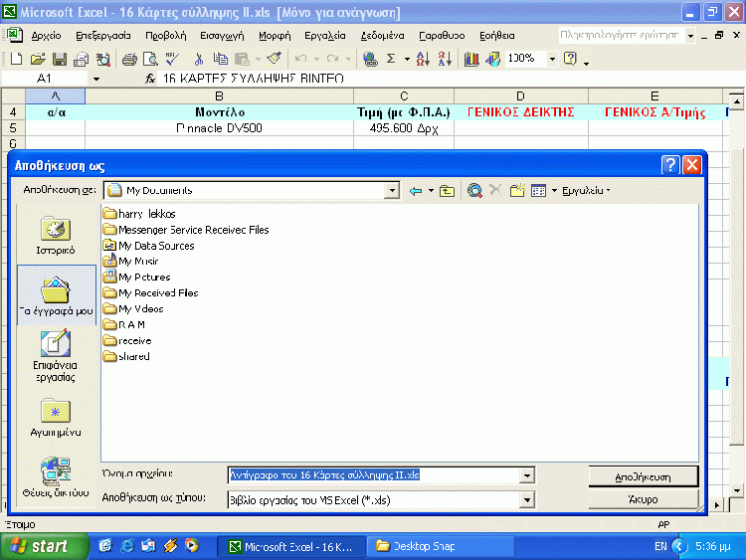Click the file name input field
The width and height of the screenshot is (746, 560).
pyautogui.click(x=374, y=475)
